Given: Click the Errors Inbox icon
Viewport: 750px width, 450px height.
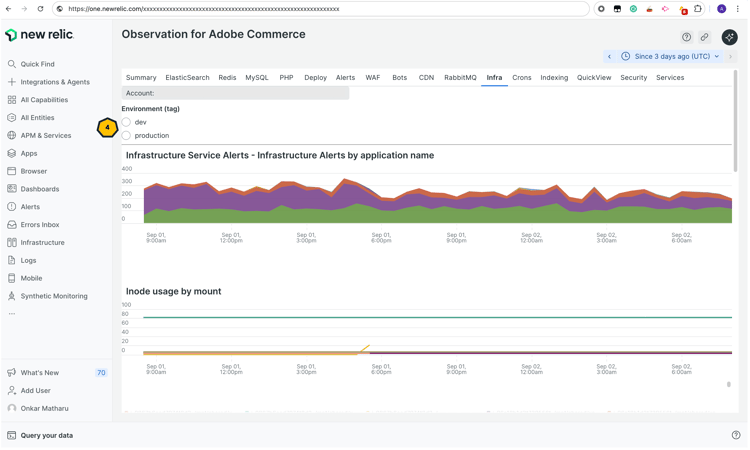Looking at the screenshot, I should tap(12, 225).
